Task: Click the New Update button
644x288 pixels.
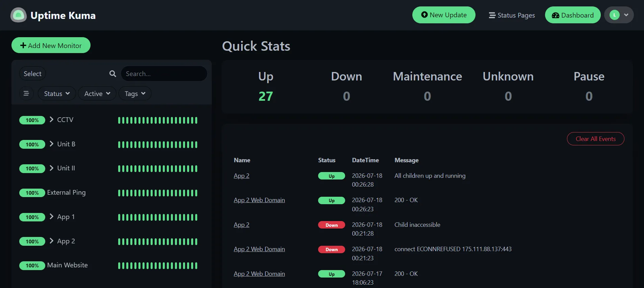Action: [x=444, y=15]
